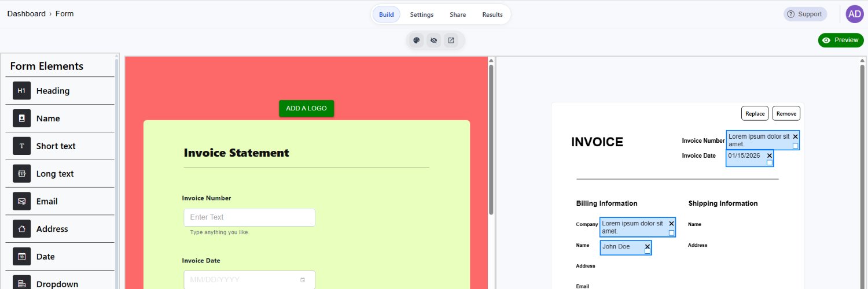This screenshot has height=289, width=868.
Task: Open form in new window icon
Action: pos(451,40)
